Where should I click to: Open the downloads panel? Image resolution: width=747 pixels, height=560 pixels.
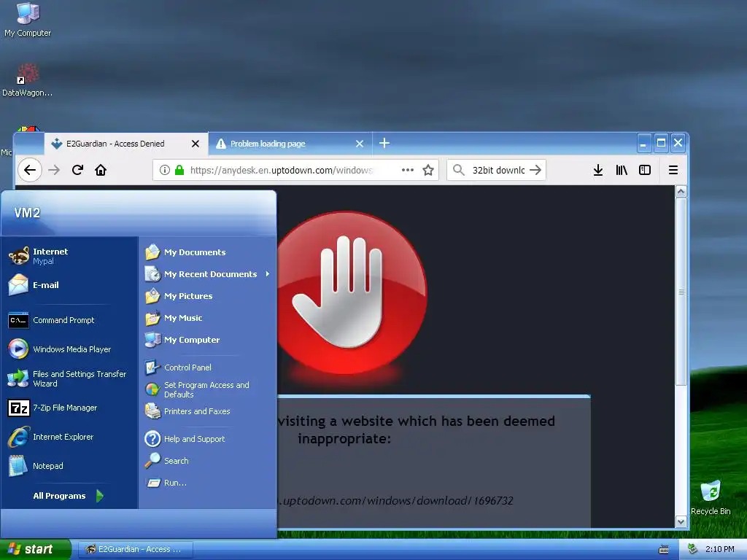coord(598,170)
